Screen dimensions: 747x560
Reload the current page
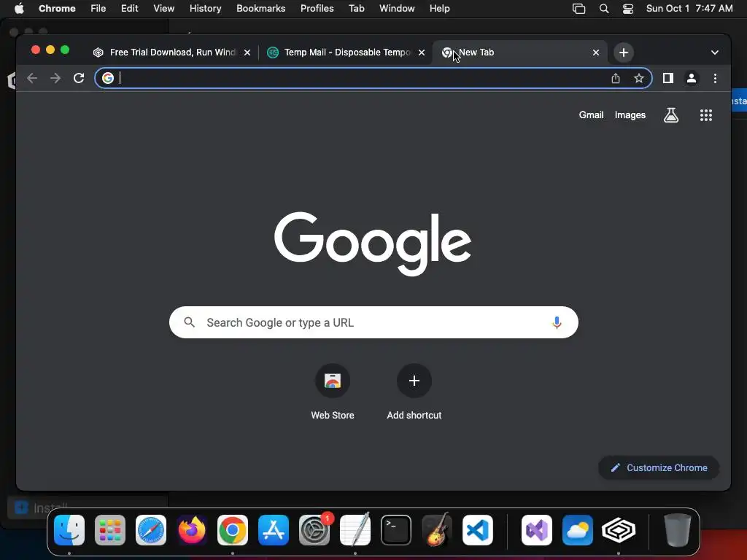pos(79,78)
